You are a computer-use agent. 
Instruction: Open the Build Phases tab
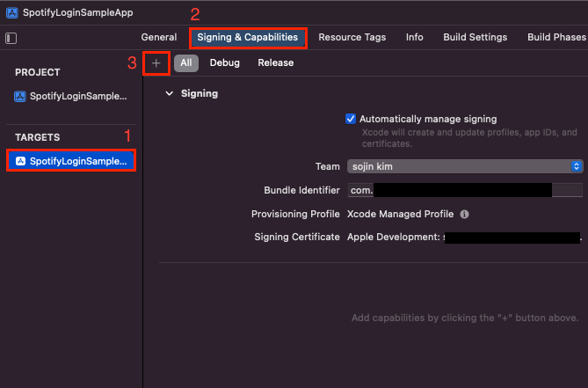pyautogui.click(x=556, y=37)
